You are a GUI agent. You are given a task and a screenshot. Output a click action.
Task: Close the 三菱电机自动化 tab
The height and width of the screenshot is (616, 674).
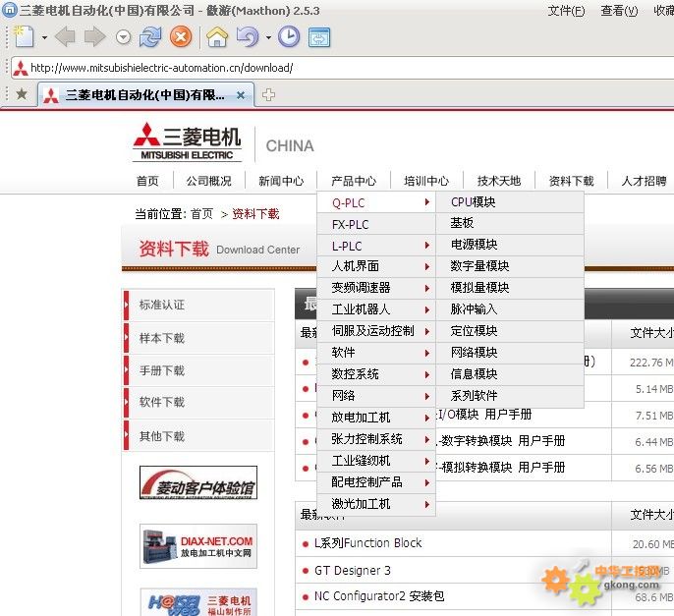(241, 95)
